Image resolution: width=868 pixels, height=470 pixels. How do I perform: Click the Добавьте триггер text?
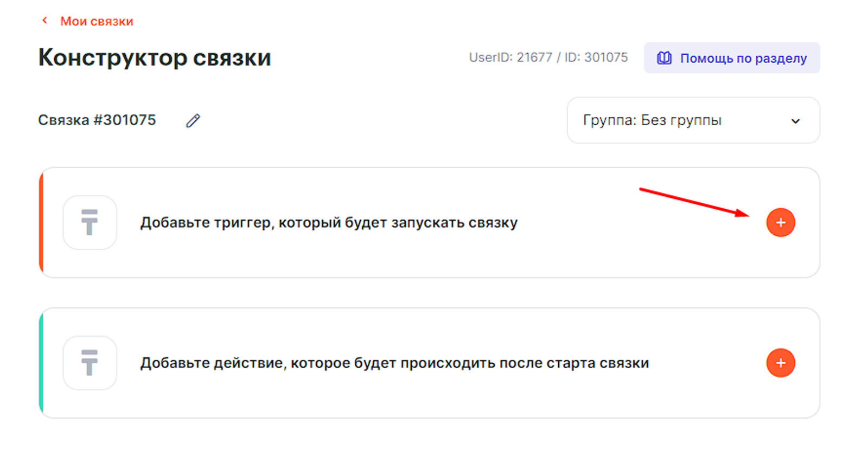tap(329, 222)
